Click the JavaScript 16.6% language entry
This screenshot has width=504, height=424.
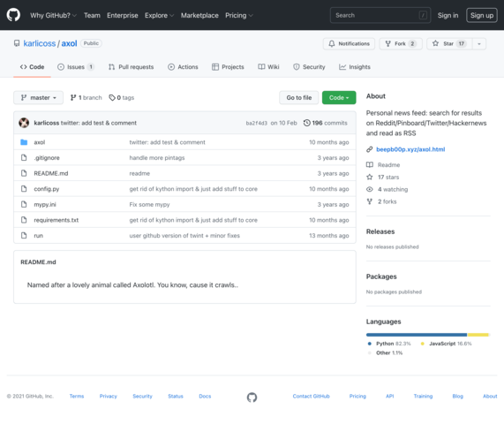[x=446, y=344]
